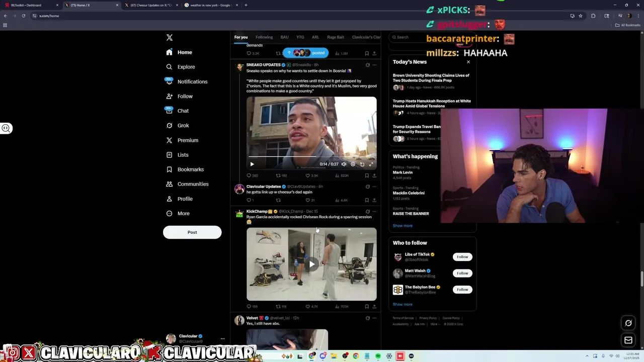
Task: Open Sneako video settings gear
Action: coord(353,164)
